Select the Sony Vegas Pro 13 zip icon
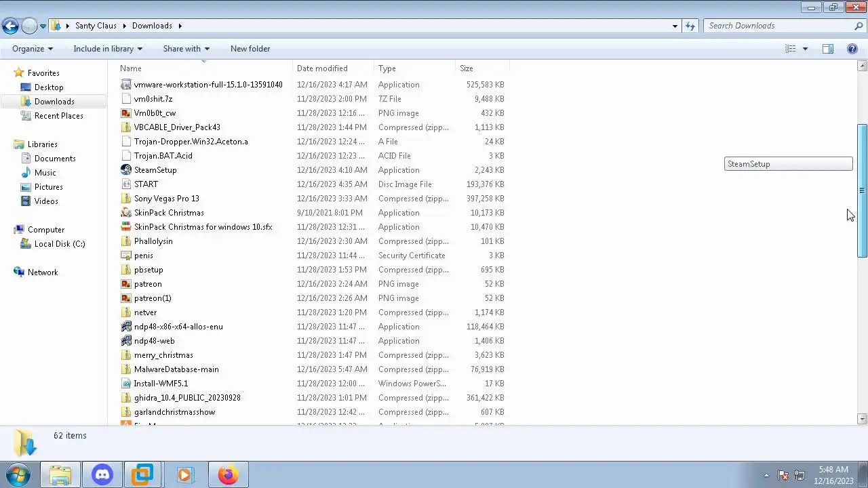868x488 pixels. point(125,199)
